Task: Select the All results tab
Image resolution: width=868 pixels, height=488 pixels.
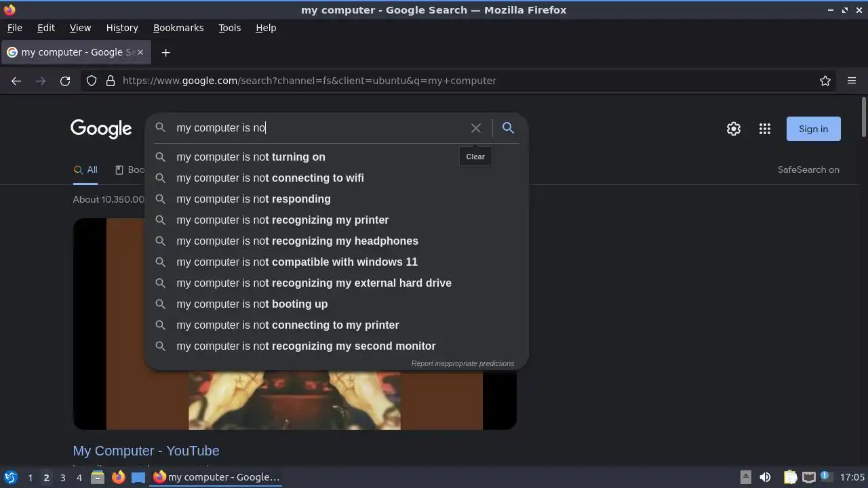Action: coord(85,170)
